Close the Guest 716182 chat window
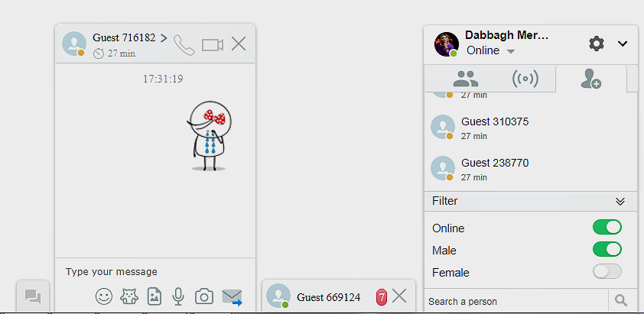 click(x=239, y=44)
